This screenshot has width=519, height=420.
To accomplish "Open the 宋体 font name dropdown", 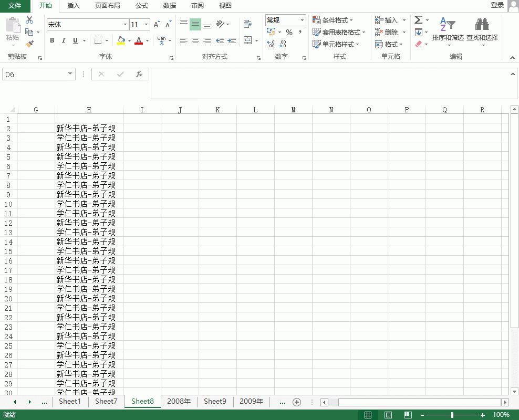I will click(x=125, y=25).
